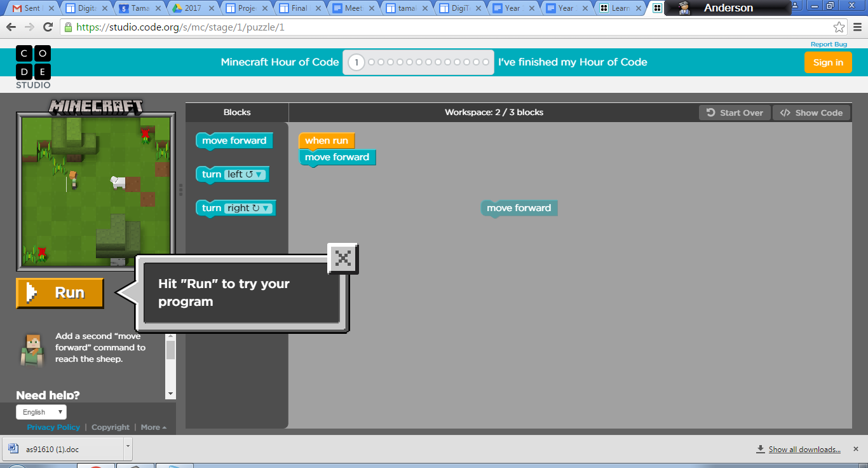Viewport: 868px width, 468px height.
Task: Click the Minecraft logo
Action: point(96,106)
